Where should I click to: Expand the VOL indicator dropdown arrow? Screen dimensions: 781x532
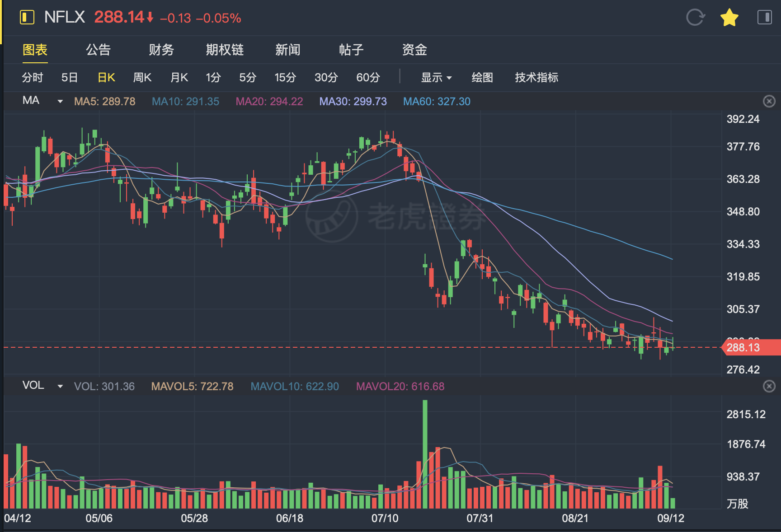60,386
